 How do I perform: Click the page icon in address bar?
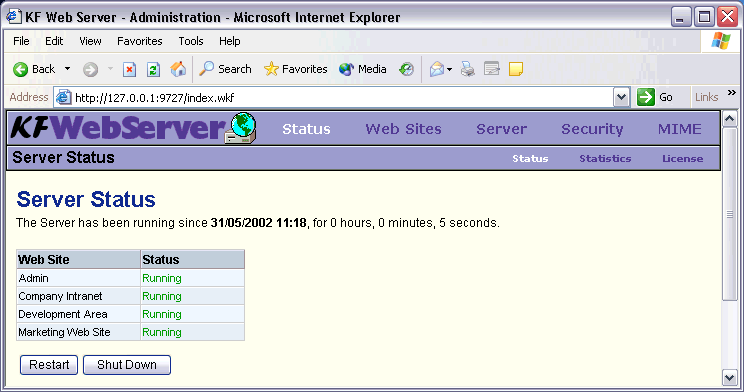[64, 97]
